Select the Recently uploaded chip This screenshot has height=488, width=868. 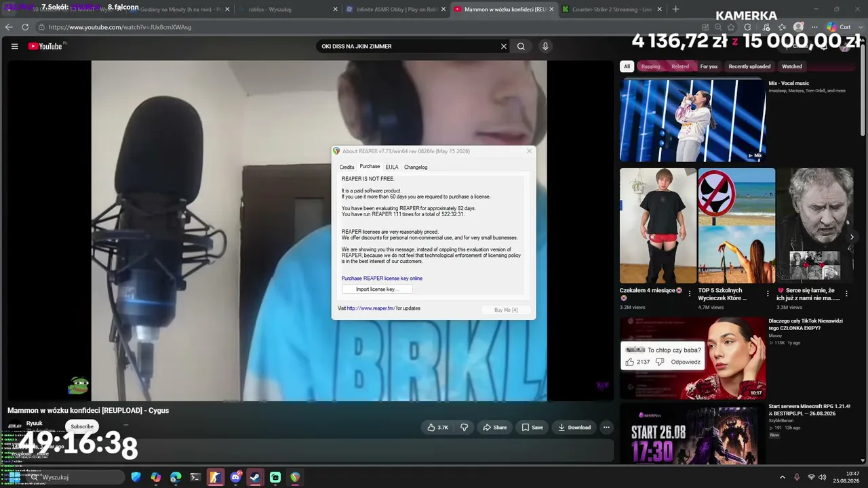(749, 66)
